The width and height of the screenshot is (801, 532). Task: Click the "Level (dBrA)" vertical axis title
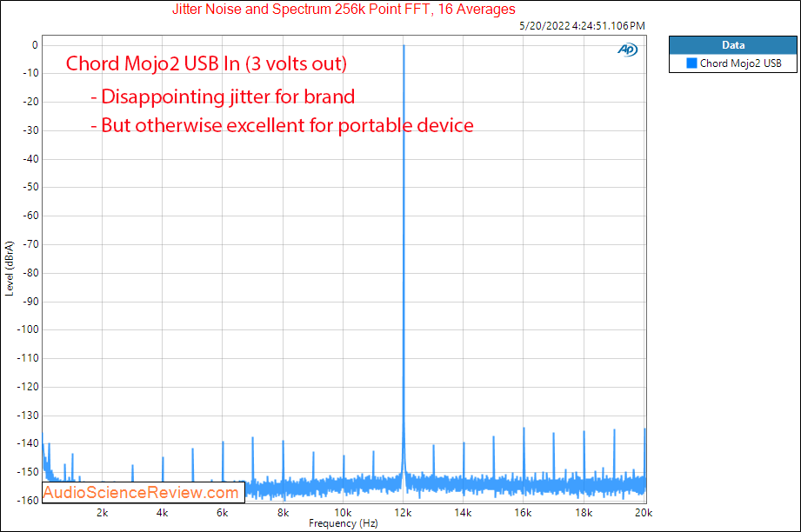point(10,269)
